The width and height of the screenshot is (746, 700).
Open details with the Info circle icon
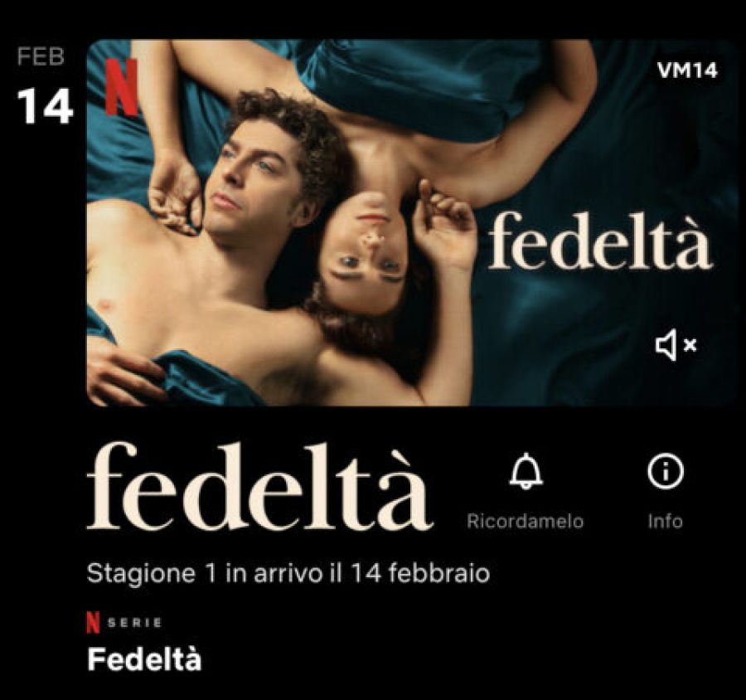pos(665,471)
